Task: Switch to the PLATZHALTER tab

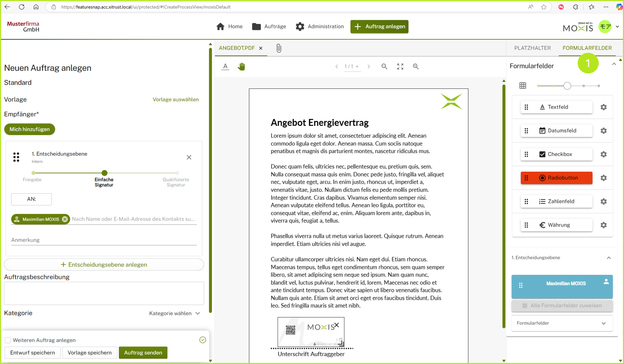Action: [x=532, y=48]
